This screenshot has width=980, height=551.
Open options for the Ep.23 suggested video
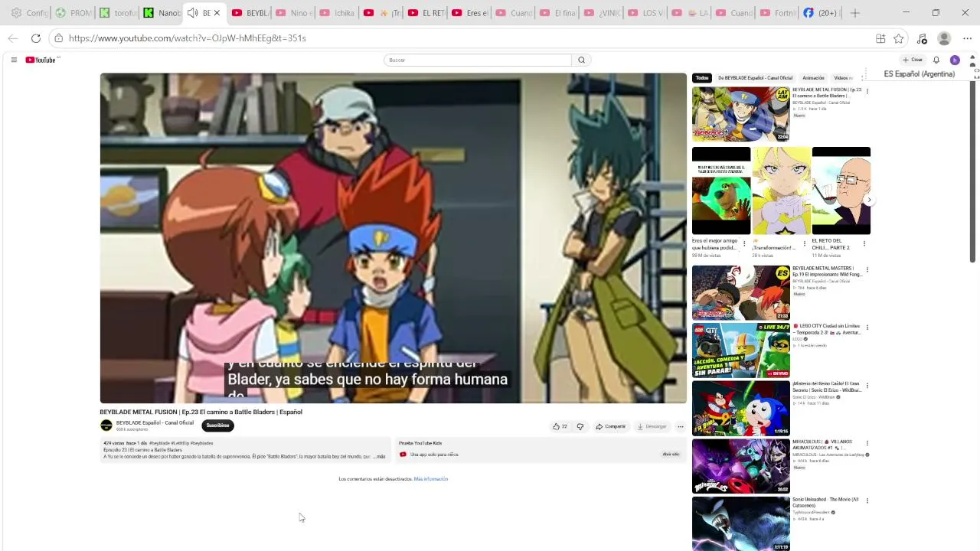(x=867, y=91)
